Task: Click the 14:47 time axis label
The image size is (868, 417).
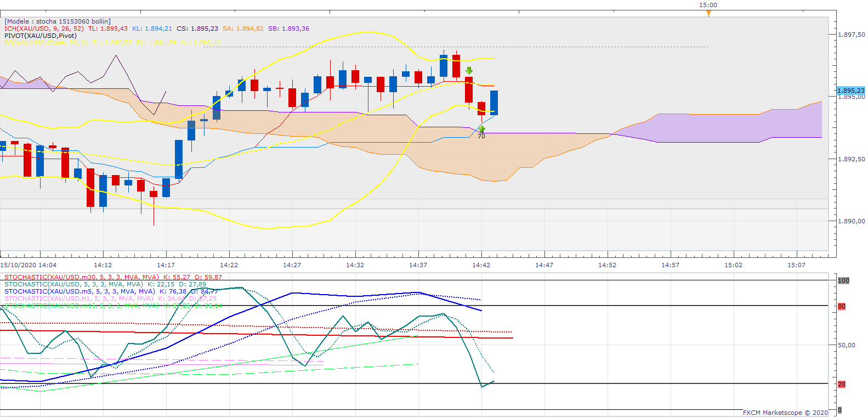Action: 544,265
